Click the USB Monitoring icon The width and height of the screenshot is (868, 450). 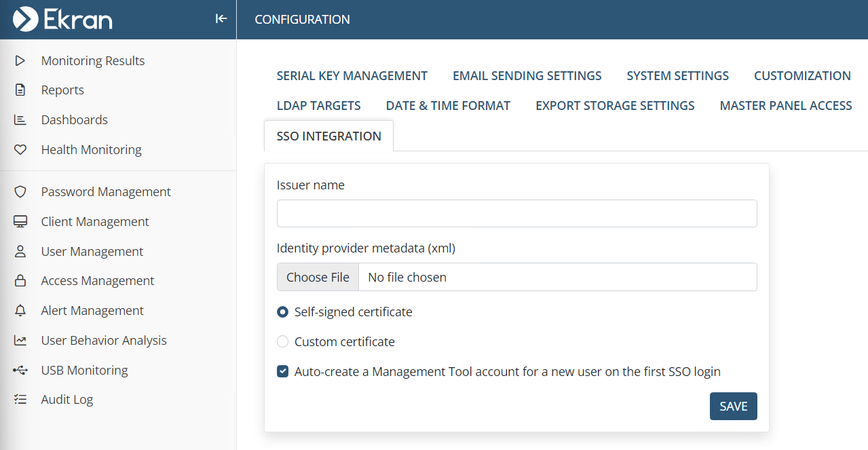[x=20, y=371]
